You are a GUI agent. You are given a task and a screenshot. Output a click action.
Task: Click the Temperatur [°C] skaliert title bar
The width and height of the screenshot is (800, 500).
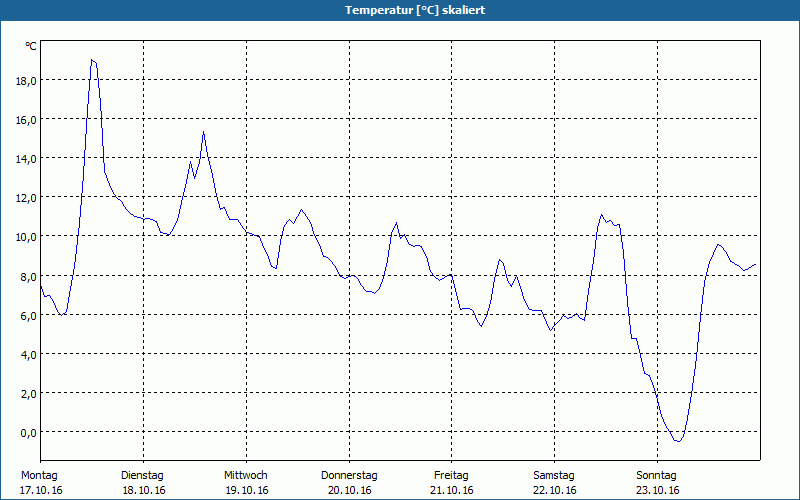click(400, 10)
